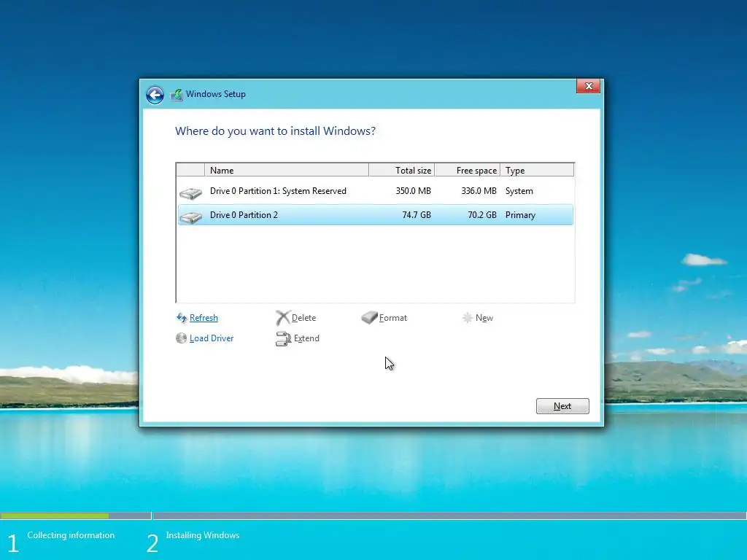Sort by the Name column header

(x=287, y=170)
